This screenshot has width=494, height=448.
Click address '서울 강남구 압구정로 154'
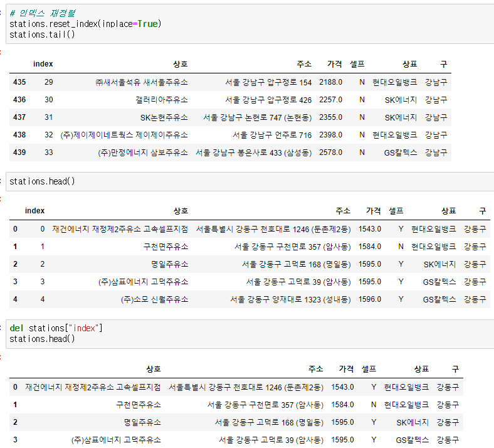(x=268, y=82)
